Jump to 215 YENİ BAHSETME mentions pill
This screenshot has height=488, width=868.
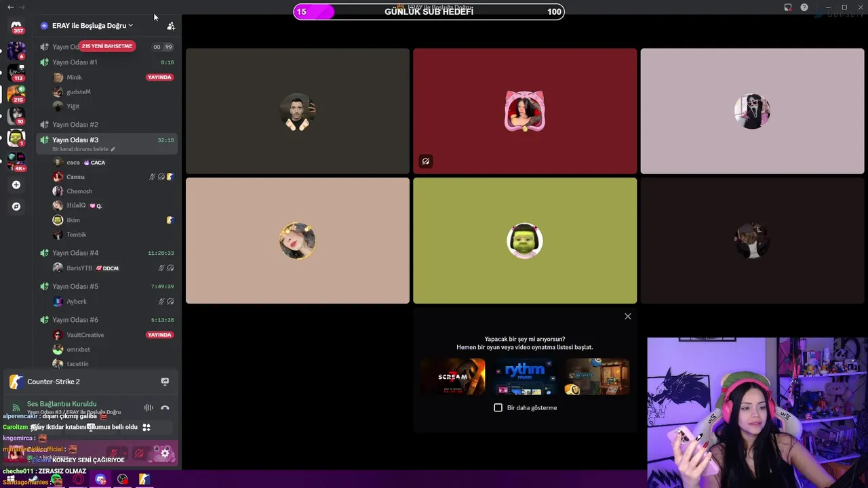click(x=107, y=46)
